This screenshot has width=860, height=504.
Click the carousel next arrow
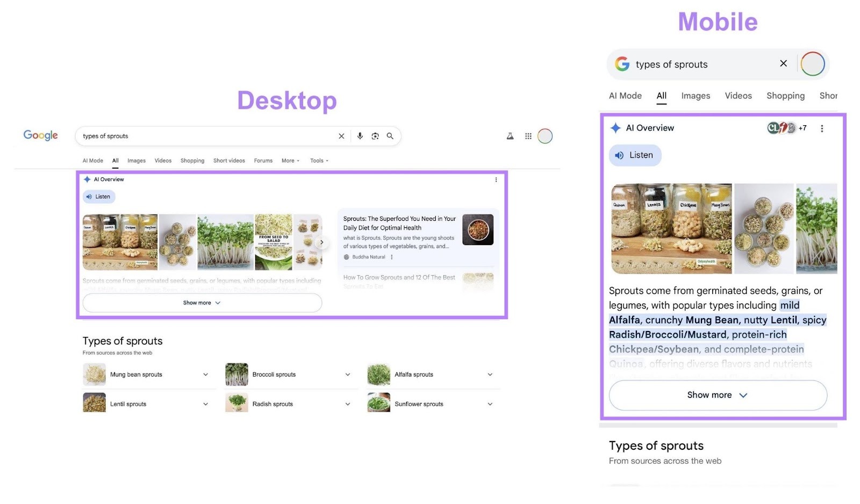(x=321, y=242)
